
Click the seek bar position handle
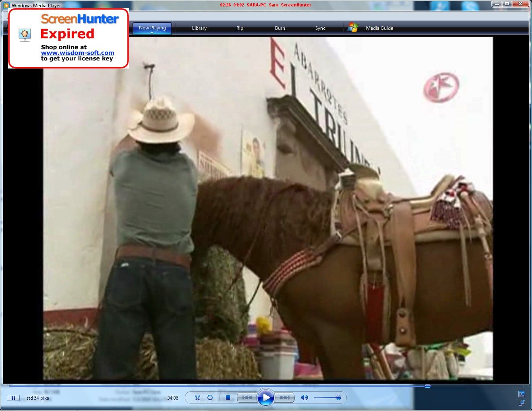(427, 386)
